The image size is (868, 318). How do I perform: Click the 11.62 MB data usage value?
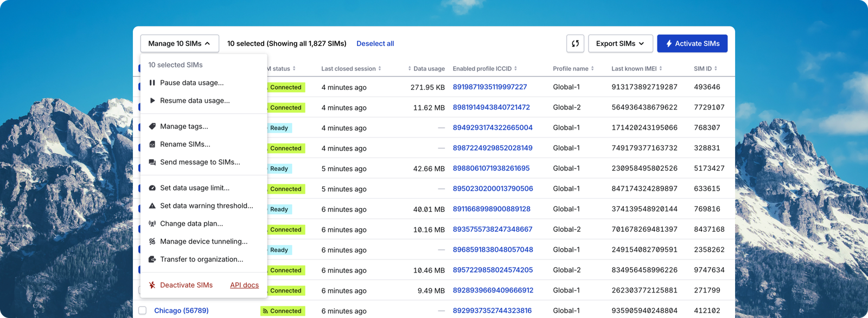[429, 108]
